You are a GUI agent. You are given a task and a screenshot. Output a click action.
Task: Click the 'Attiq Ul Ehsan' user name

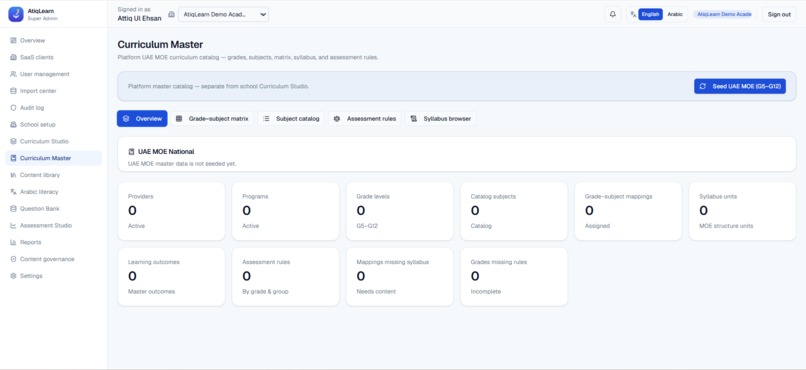pos(139,18)
